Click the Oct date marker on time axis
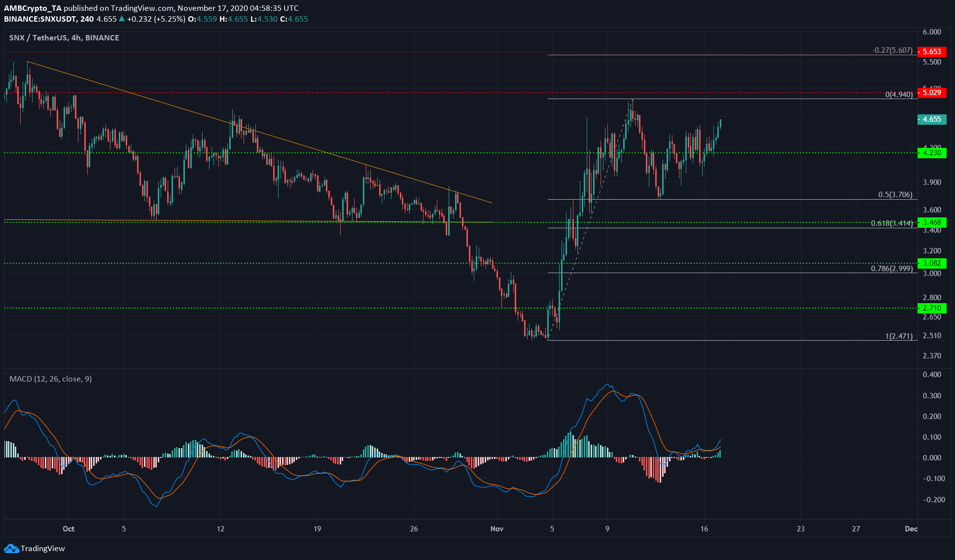The width and height of the screenshot is (955, 560). (x=69, y=529)
